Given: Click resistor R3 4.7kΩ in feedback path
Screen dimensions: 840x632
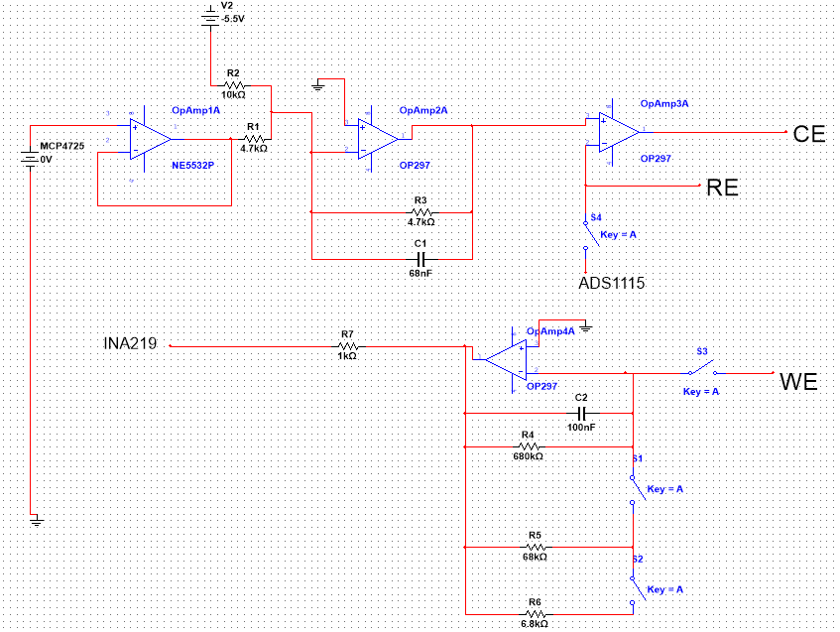Looking at the screenshot, I should pyautogui.click(x=421, y=211).
